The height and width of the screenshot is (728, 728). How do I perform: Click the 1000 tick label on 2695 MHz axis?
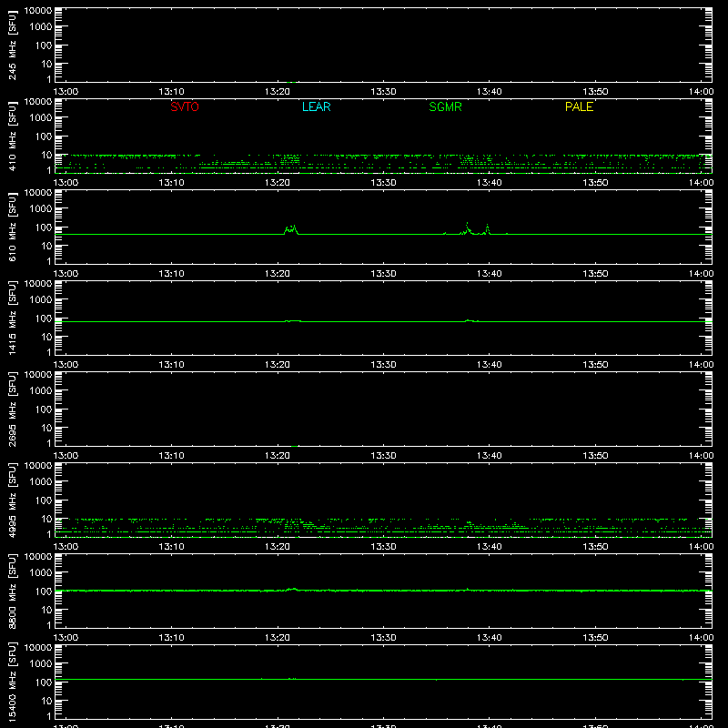(x=41, y=391)
